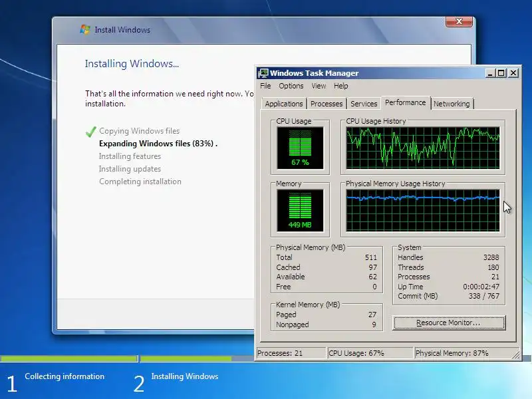Switch to the Services tab
The width and height of the screenshot is (532, 399).
point(364,104)
